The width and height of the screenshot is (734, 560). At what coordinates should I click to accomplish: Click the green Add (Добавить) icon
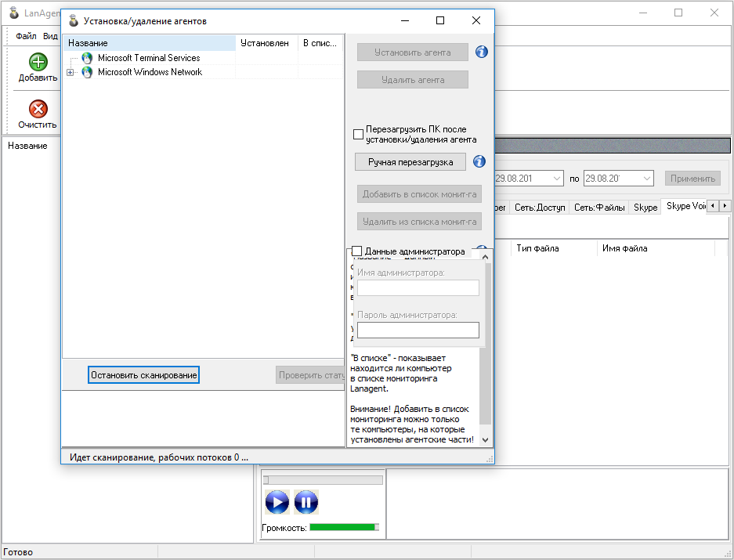pyautogui.click(x=38, y=63)
